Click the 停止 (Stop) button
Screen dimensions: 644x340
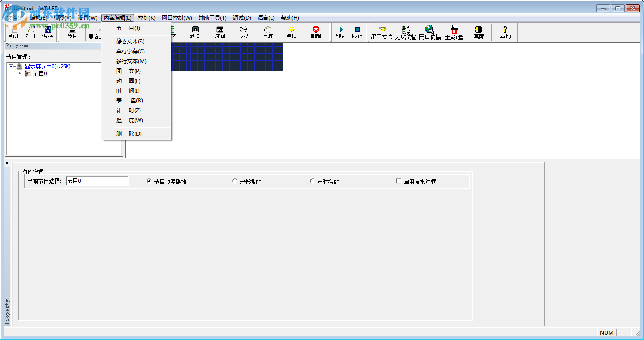(x=357, y=33)
